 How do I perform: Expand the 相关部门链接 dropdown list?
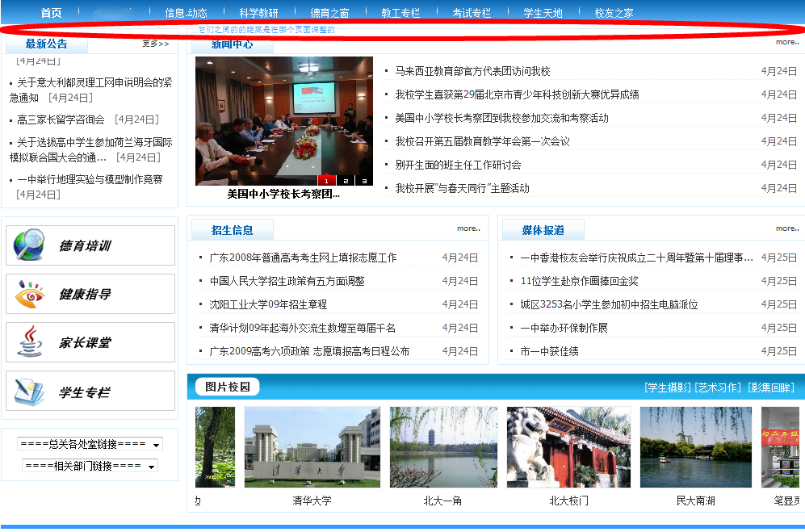click(x=90, y=466)
